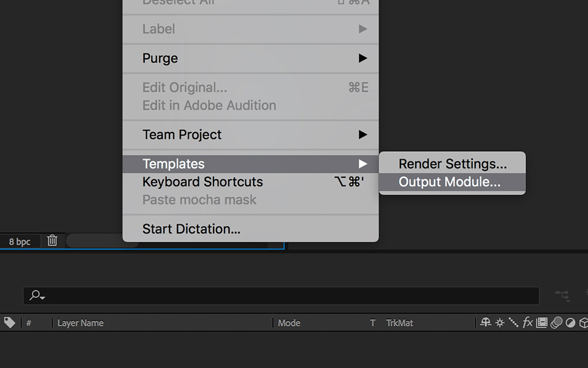Click the Layer Name column header

coord(80,323)
